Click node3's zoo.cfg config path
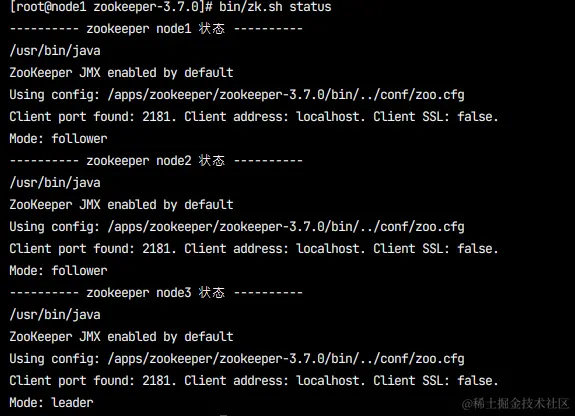Viewport: 575px width, 416px height. [286, 359]
